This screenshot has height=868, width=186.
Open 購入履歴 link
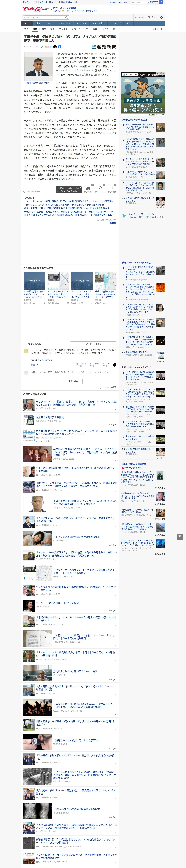click(x=152, y=18)
